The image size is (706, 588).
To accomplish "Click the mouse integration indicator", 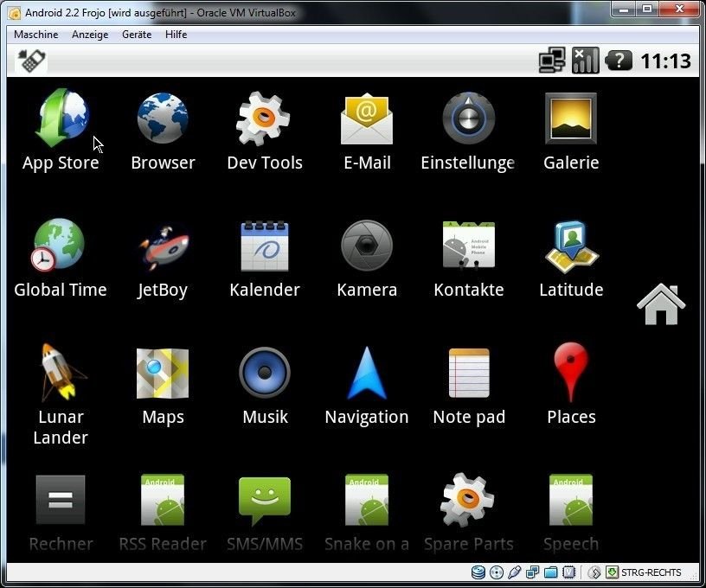I will (594, 572).
